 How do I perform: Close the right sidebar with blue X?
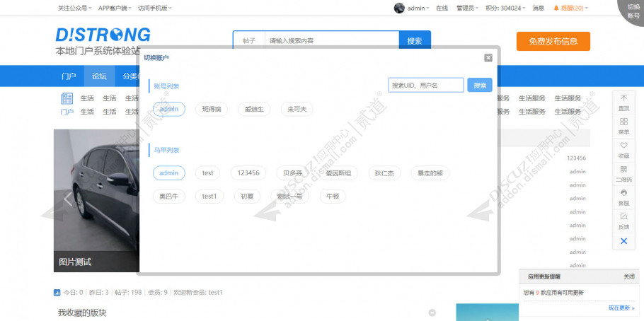coord(623,241)
